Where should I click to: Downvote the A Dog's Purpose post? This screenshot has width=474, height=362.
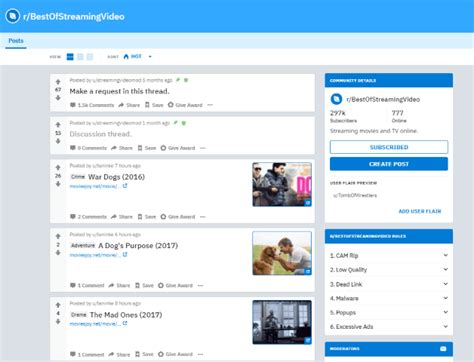tap(58, 253)
